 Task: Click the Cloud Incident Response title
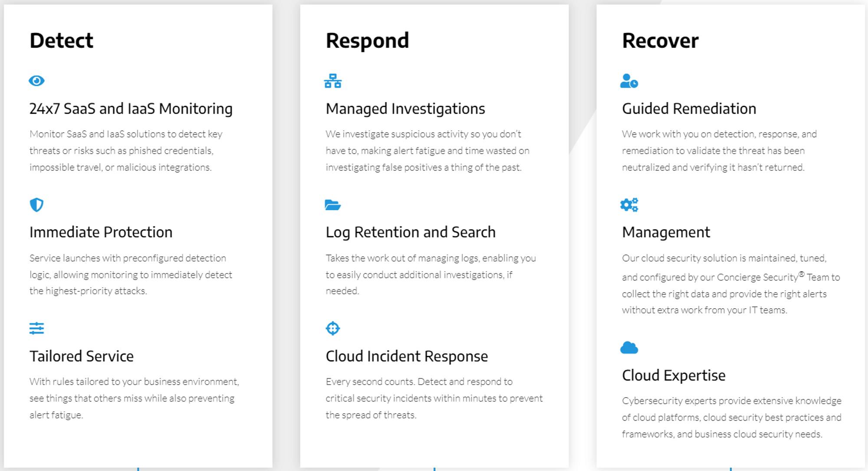point(407,356)
